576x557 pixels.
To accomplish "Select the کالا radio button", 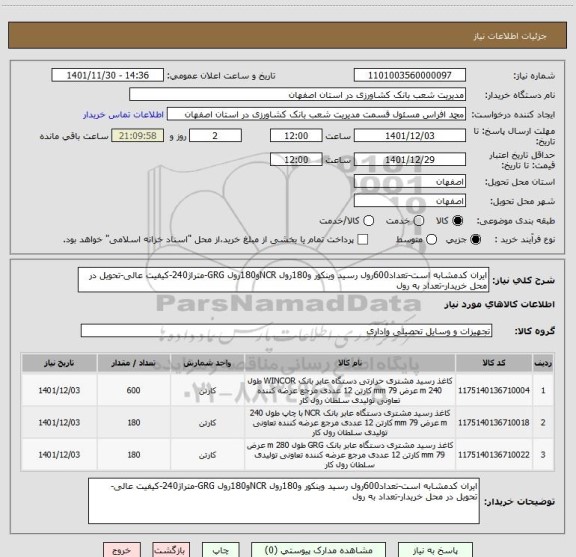I will [x=458, y=220].
